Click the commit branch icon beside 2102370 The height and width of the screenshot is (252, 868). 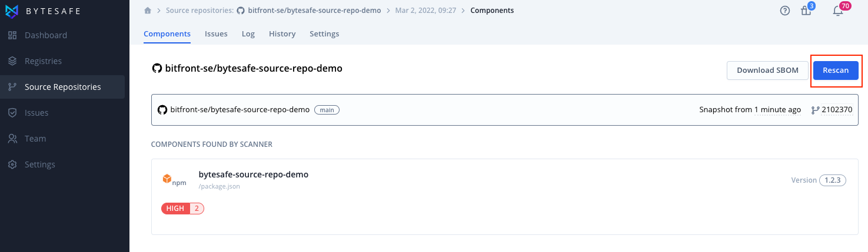(x=815, y=110)
